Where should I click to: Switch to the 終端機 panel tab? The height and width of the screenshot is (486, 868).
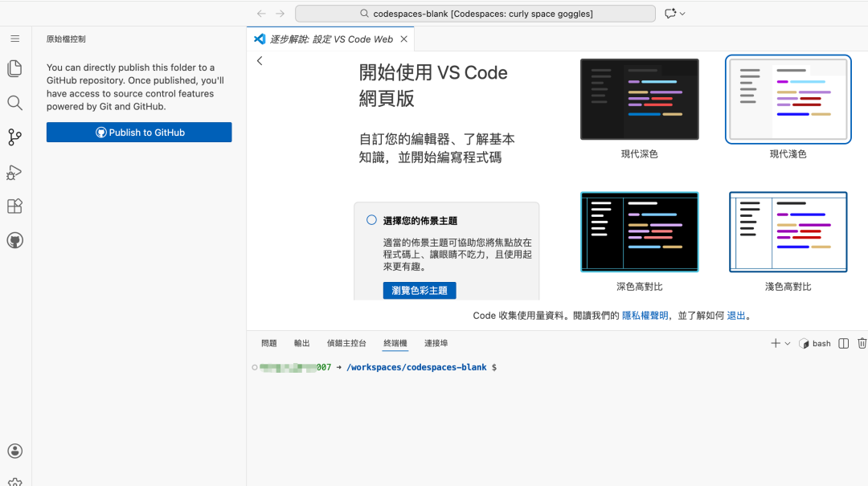coord(395,343)
